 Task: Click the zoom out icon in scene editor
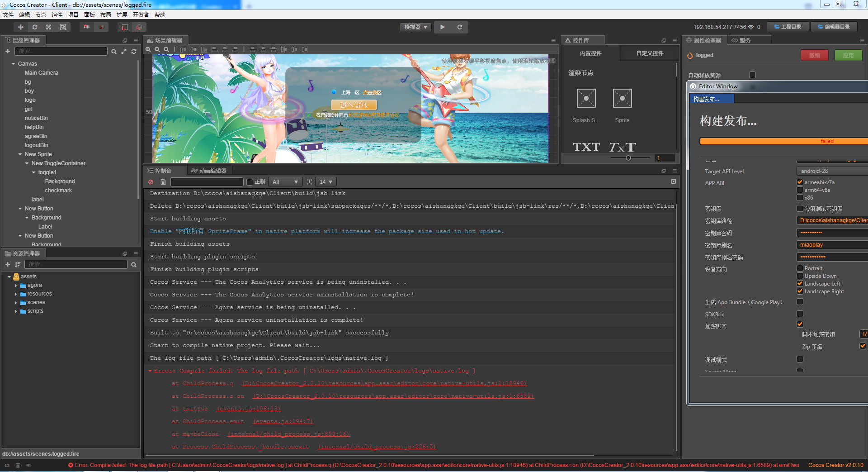[157, 49]
